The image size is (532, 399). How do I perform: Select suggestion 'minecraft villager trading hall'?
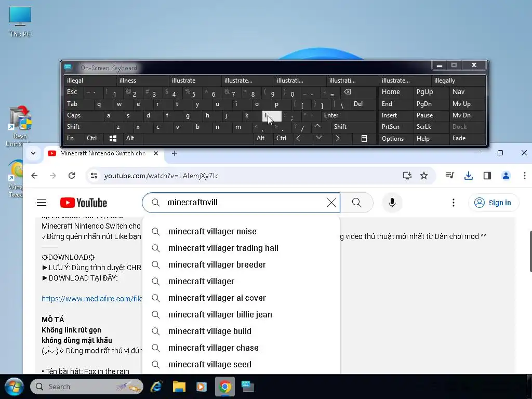(x=241, y=248)
